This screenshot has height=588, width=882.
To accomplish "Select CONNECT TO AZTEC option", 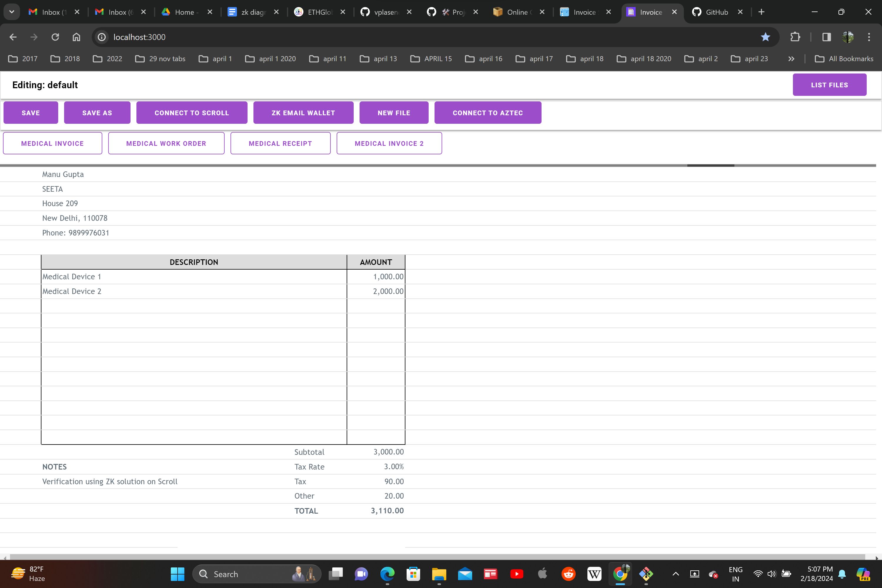I will tap(487, 112).
